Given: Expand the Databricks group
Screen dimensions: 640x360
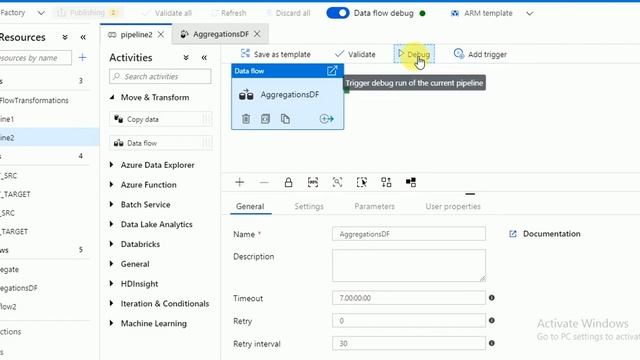Looking at the screenshot, I should (x=112, y=244).
